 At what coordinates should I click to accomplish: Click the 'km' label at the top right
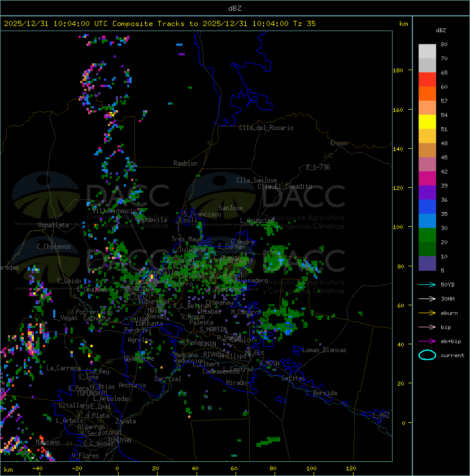coord(403,24)
